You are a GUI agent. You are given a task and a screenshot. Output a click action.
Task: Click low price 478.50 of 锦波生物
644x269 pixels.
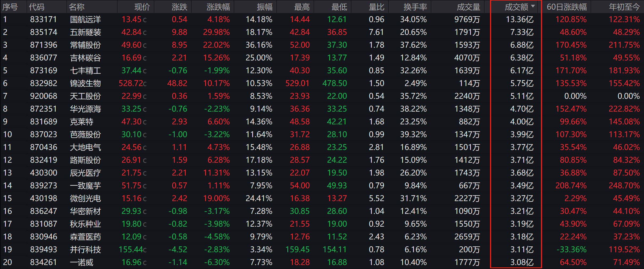click(x=335, y=83)
